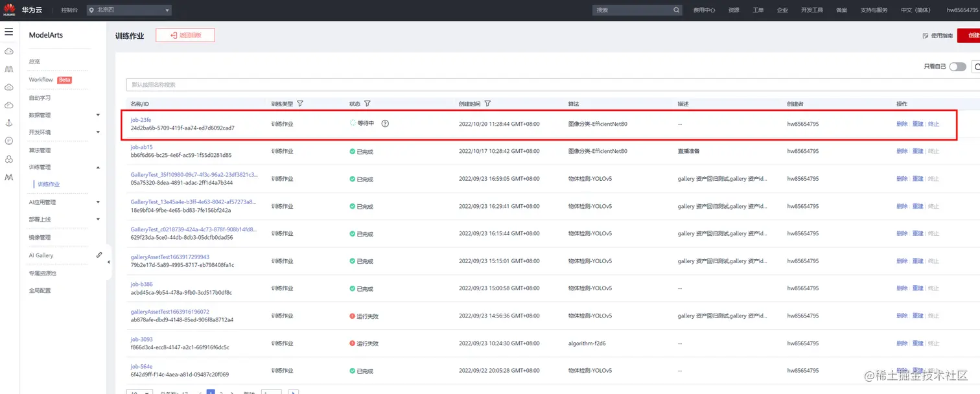
Task: Open the hw85654795 account menu in top bar
Action: [x=962, y=10]
